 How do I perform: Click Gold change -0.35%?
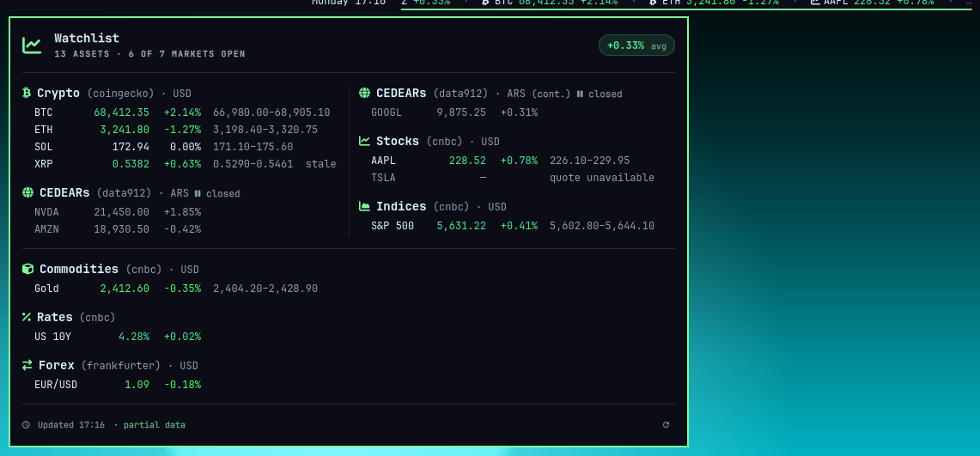point(182,289)
